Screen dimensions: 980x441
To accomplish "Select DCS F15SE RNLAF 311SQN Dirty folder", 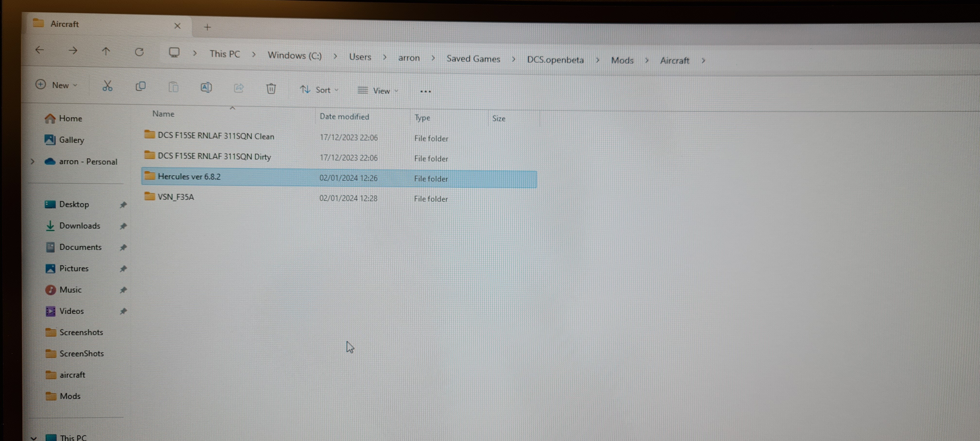I will [339, 157].
